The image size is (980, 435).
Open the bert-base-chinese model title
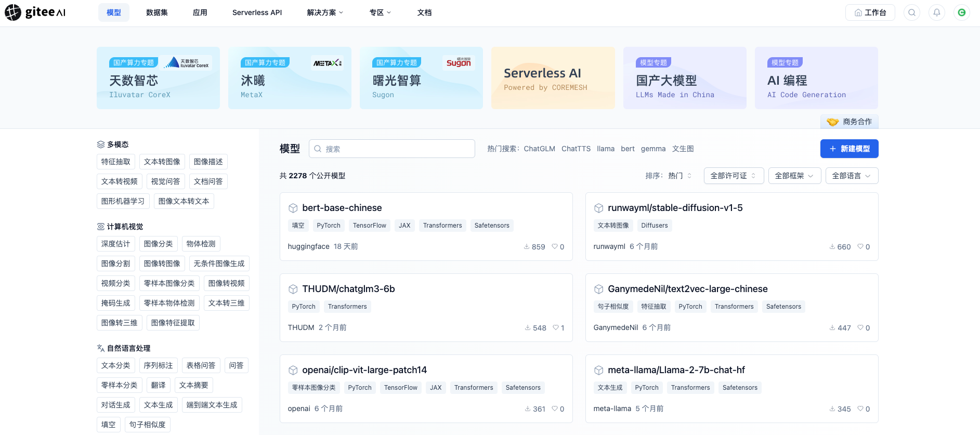pyautogui.click(x=342, y=208)
